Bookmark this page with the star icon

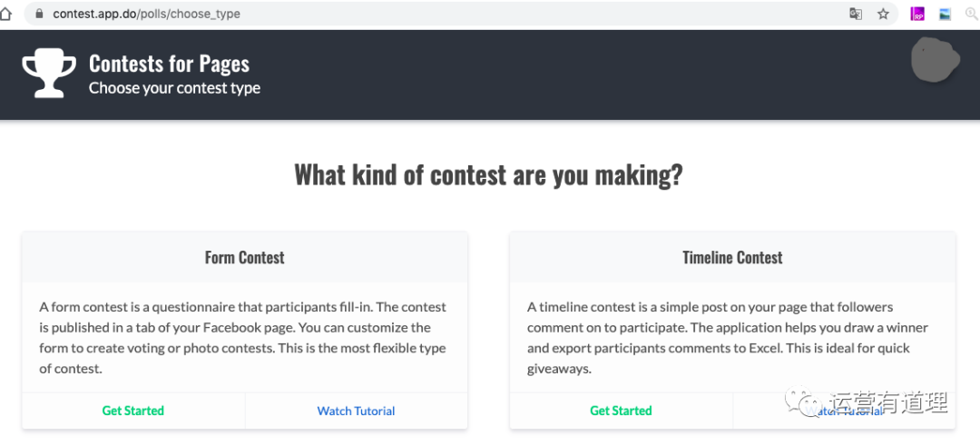(x=883, y=14)
